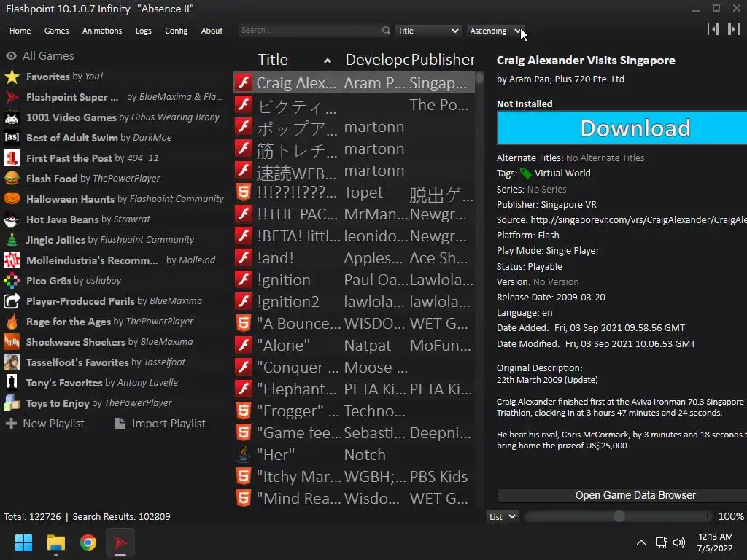Image resolution: width=747 pixels, height=560 pixels.
Task: Show hidden system tray icons
Action: (x=641, y=542)
